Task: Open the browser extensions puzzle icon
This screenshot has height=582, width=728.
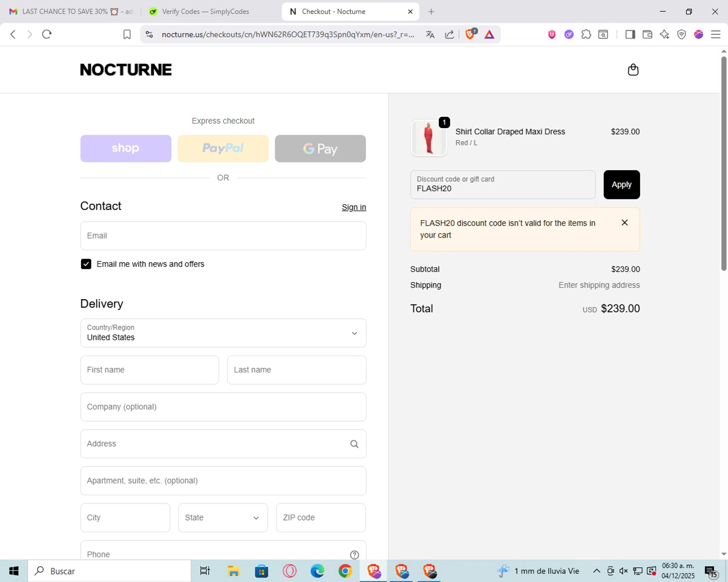Action: pos(586,34)
